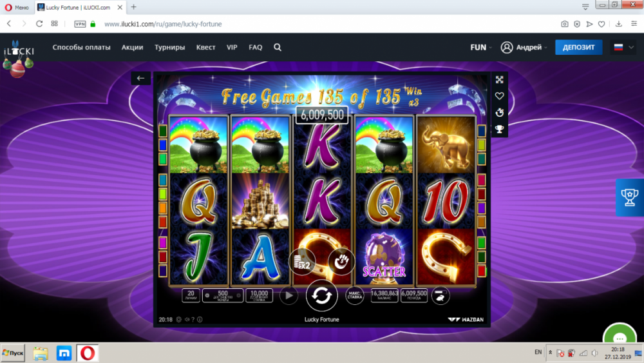Screen dimensions: 644x363
Task: Open the game in fullscreen mode
Action: click(x=500, y=79)
